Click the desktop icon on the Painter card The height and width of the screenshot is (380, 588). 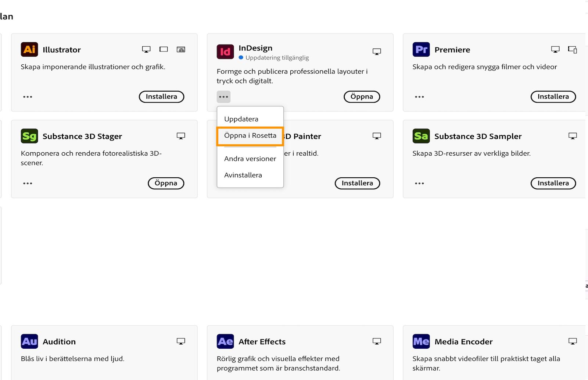click(377, 136)
